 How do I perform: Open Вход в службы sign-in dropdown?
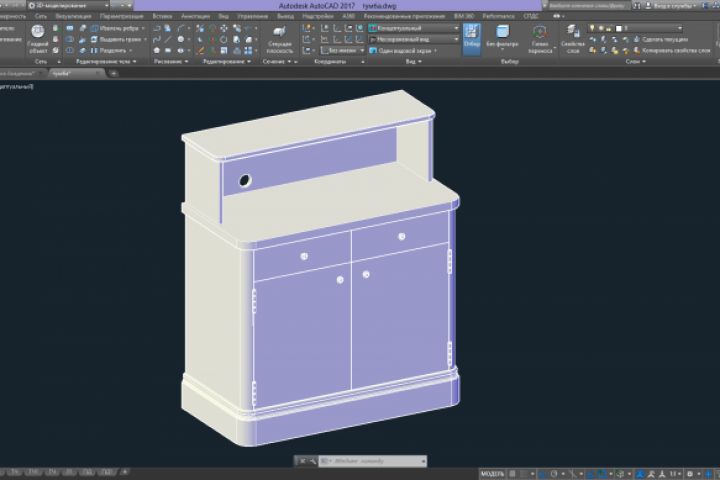coord(670,6)
